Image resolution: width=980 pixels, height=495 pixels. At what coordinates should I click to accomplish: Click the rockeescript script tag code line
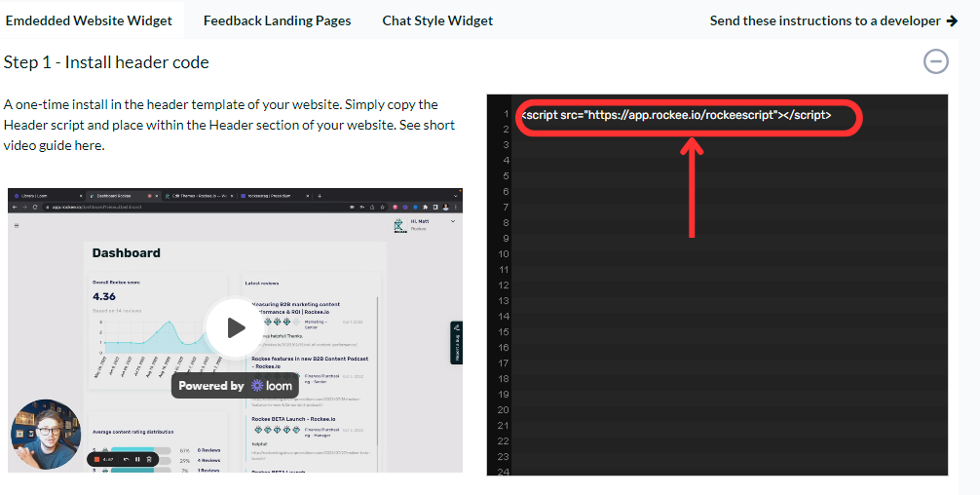676,115
